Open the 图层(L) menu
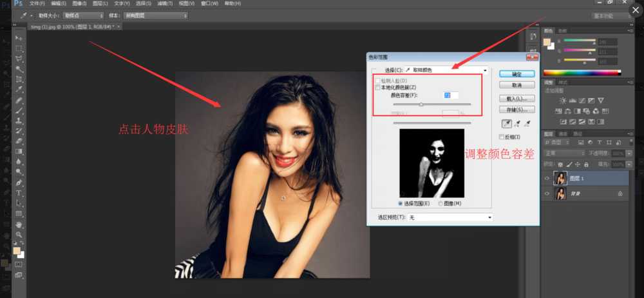Screen dimensions: 644x298 100,3
